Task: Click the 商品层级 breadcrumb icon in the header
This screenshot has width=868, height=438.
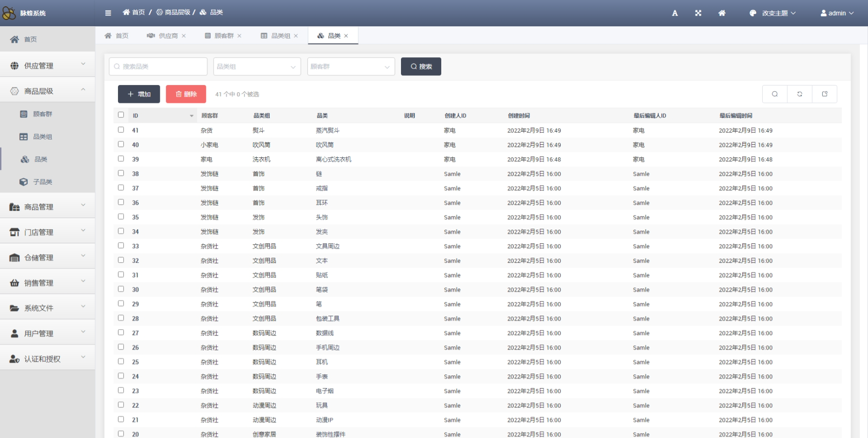Action: click(x=159, y=12)
